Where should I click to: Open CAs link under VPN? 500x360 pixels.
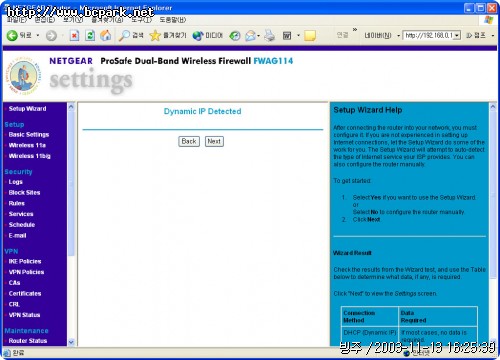[x=14, y=283]
